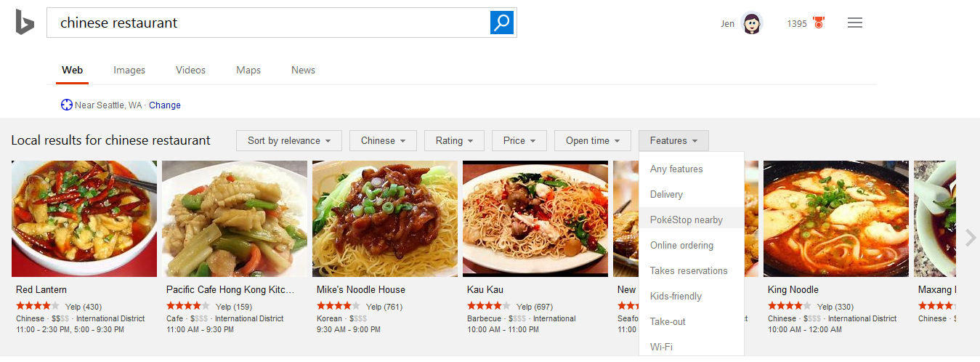Image resolution: width=980 pixels, height=362 pixels.
Task: Switch to the Images tab
Action: tap(129, 71)
